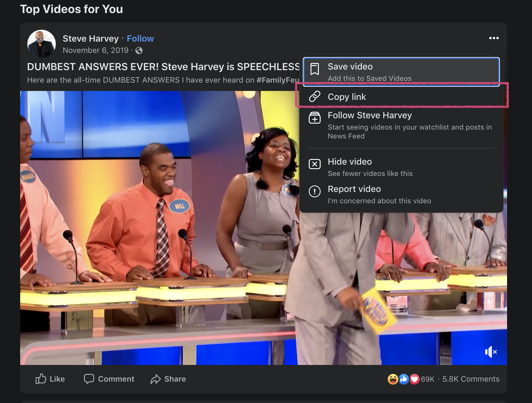
Task: Open Steve Harvey's profile name link
Action: [91, 39]
